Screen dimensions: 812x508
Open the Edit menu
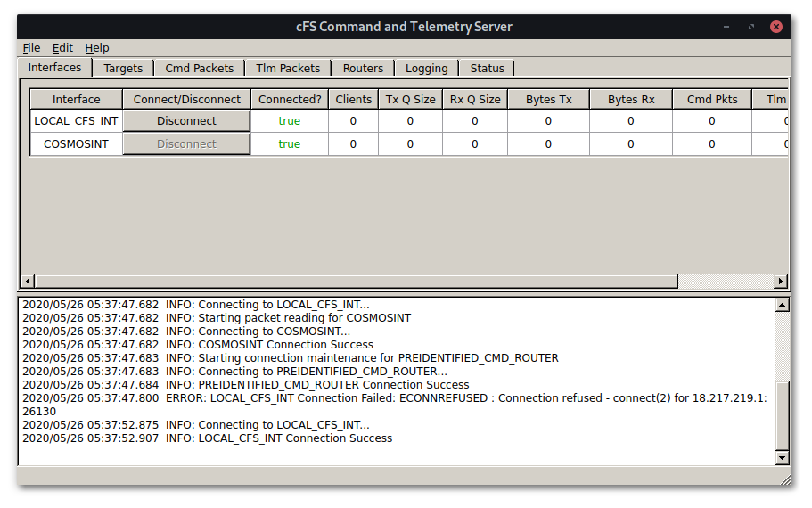point(62,48)
